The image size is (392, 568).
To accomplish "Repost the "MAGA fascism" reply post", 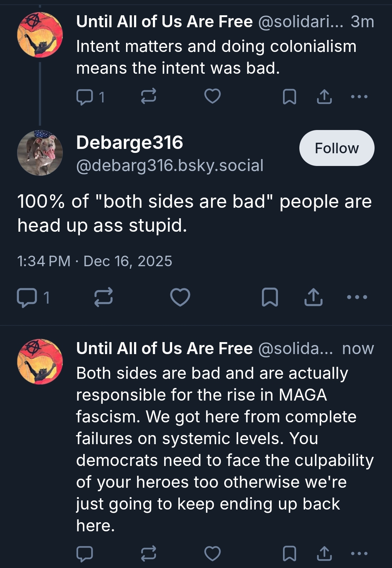I will 148,553.
